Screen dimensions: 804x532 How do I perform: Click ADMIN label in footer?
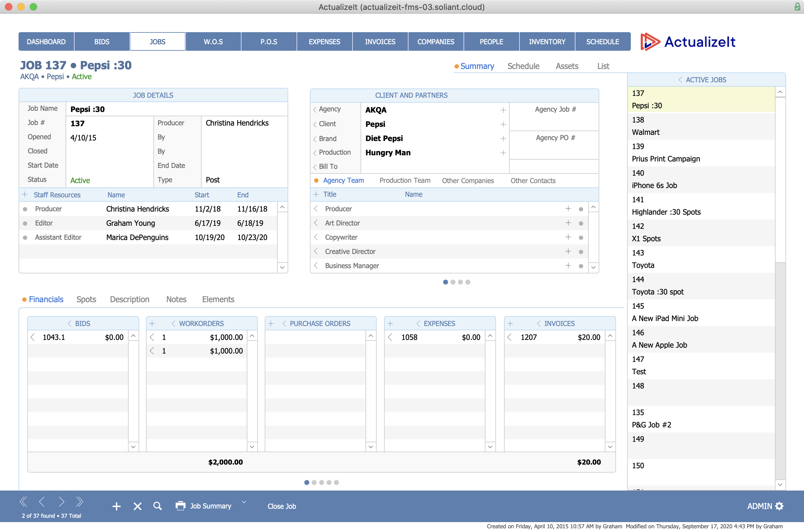759,506
